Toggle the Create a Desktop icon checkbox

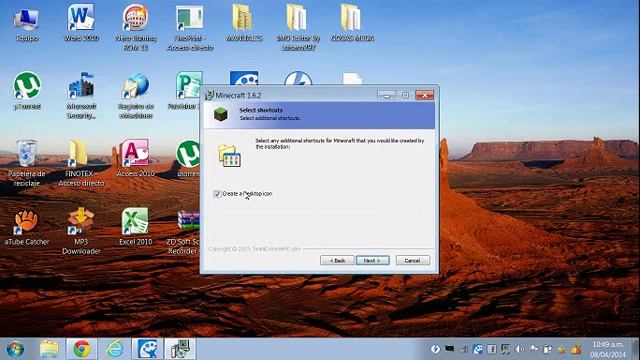click(217, 194)
